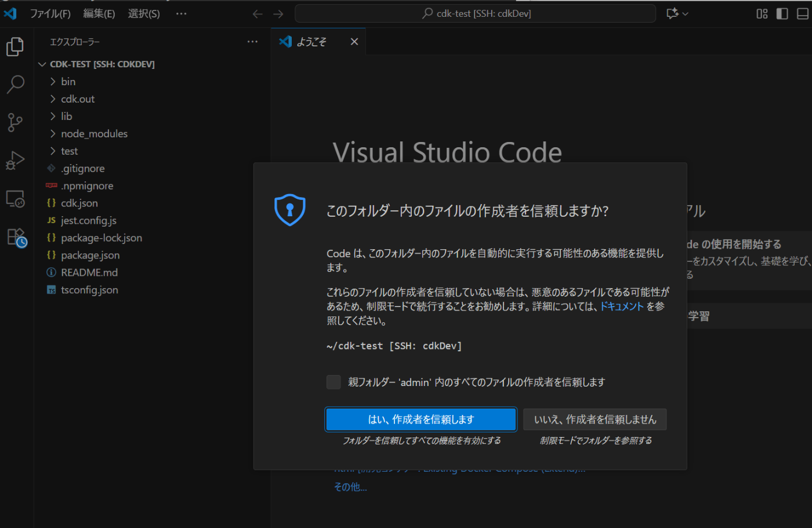Click はい、作成者を信頼します button
This screenshot has width=812, height=528.
pyautogui.click(x=421, y=420)
